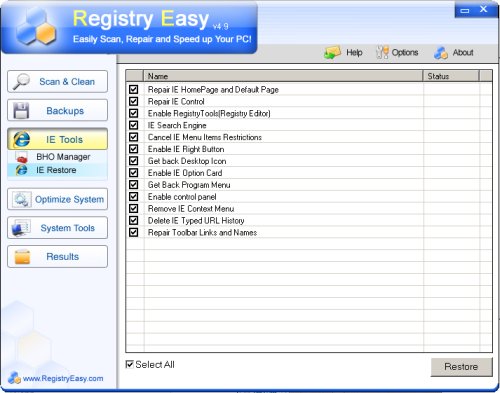Click the IE Restore icon in sidebar
This screenshot has width=500, height=393.
pos(21,170)
